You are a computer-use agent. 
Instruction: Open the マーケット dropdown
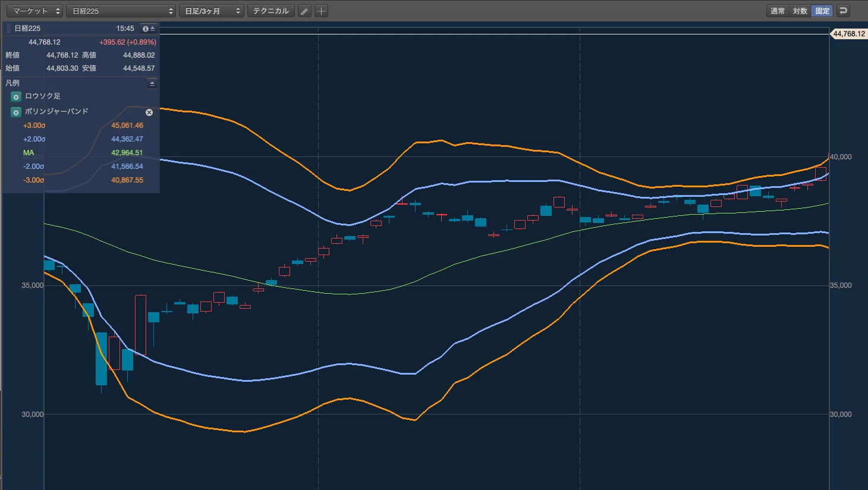tap(34, 11)
